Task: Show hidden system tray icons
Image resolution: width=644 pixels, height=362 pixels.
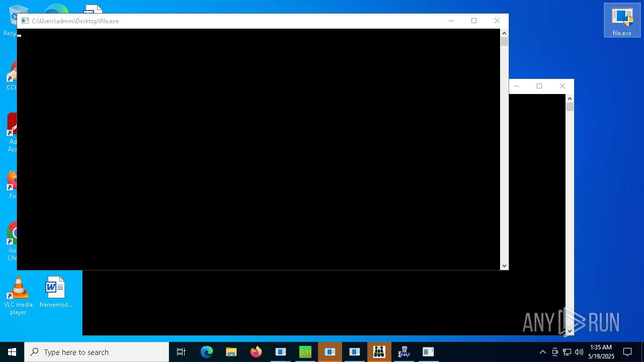Action: point(542,352)
